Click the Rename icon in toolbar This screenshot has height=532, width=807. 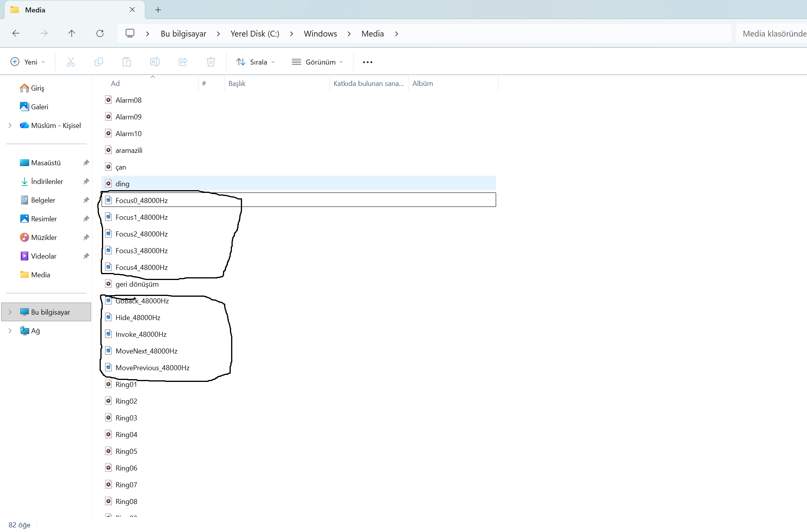point(155,62)
